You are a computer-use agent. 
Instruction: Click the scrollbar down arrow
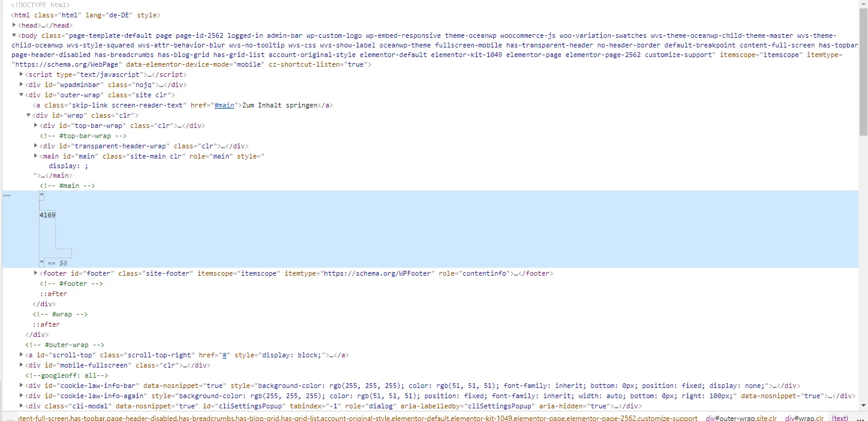[x=863, y=406]
